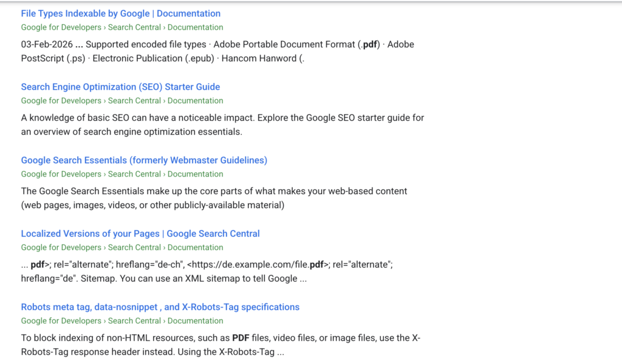The height and width of the screenshot is (364, 622).
Task: Open the SEO Starter Guide result
Action: click(x=121, y=87)
